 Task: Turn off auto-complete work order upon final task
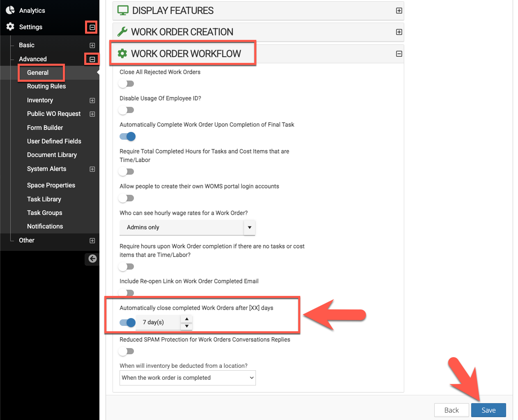click(127, 136)
